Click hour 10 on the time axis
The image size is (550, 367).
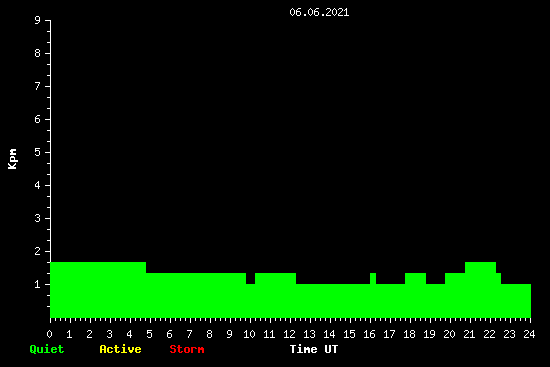tap(249, 334)
